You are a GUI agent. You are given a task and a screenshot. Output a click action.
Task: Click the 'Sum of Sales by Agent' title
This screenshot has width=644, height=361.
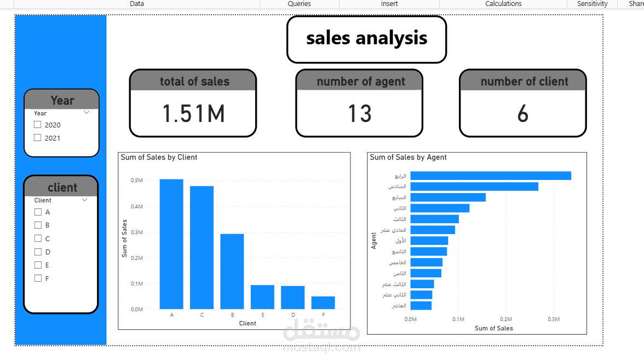point(408,157)
